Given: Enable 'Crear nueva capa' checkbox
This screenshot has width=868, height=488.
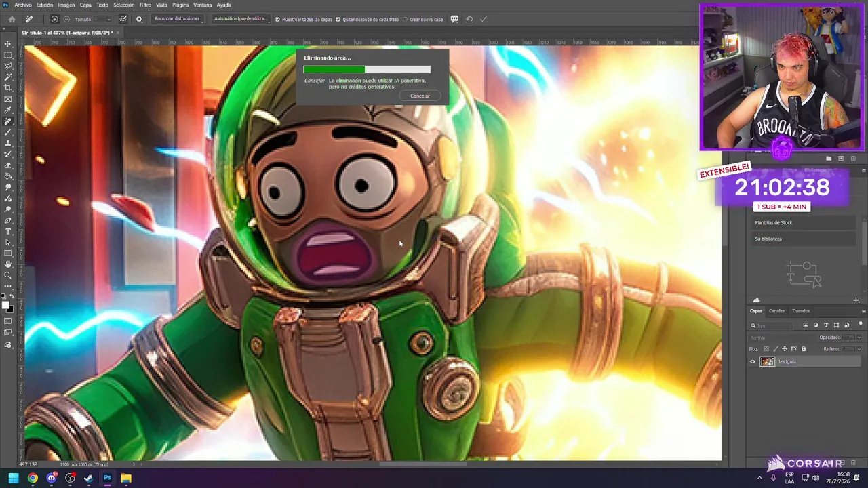Looking at the screenshot, I should tap(405, 19).
